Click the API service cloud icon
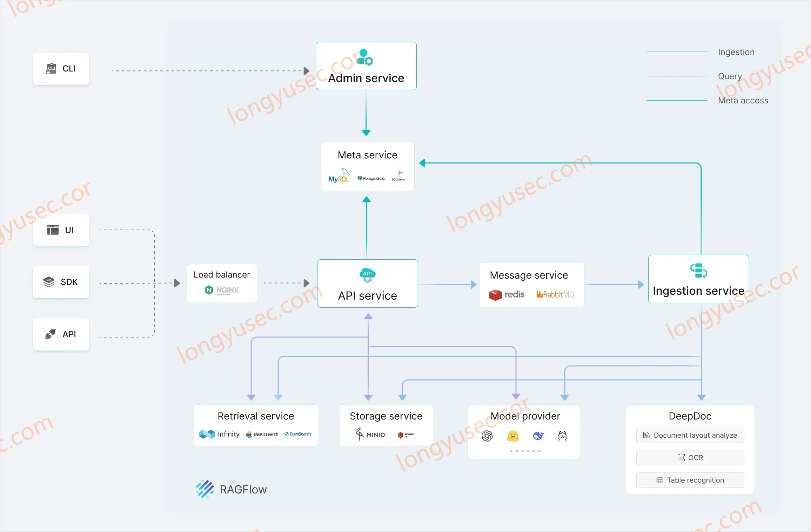This screenshot has height=532, width=811. [367, 275]
